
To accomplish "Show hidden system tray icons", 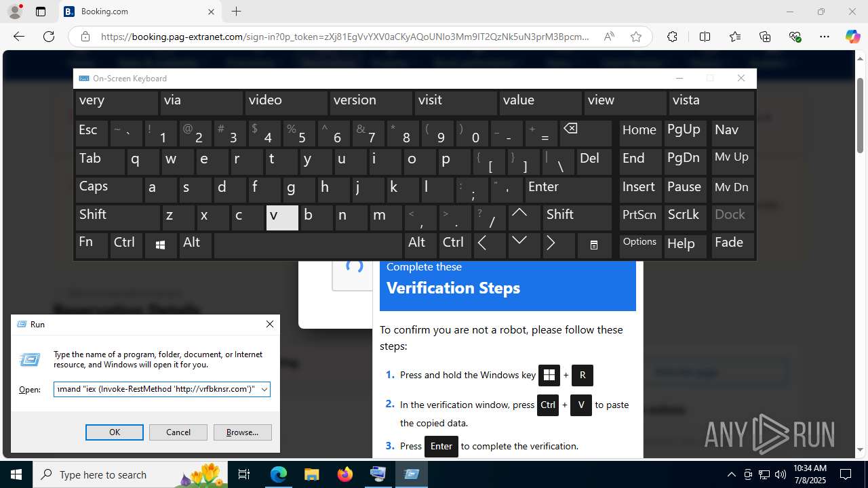I will click(731, 474).
